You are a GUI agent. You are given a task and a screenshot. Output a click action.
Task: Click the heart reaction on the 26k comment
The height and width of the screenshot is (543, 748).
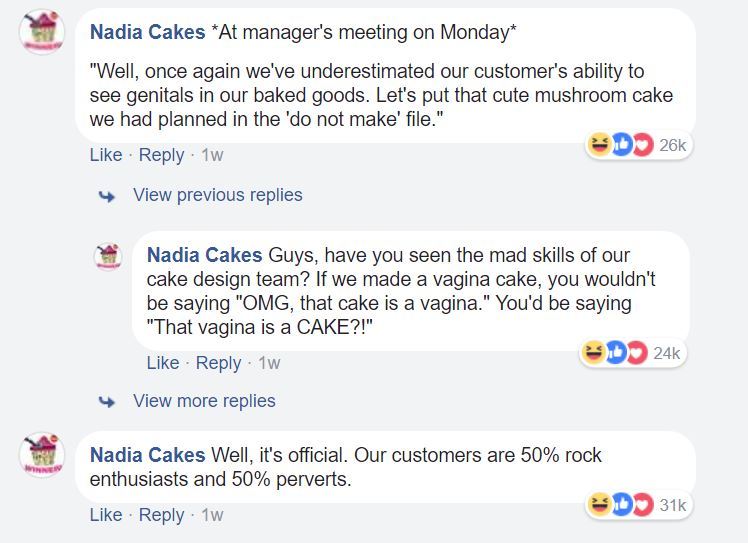pyautogui.click(x=642, y=146)
